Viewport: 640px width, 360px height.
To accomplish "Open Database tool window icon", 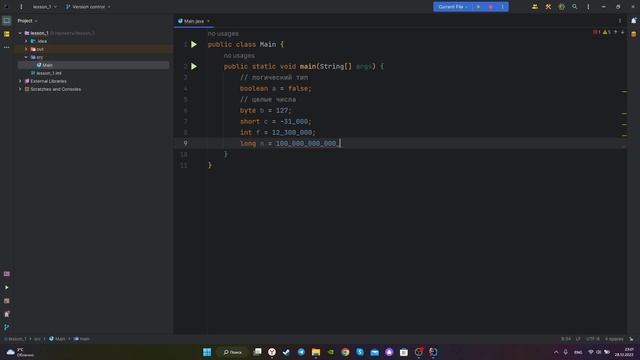I will point(633,34).
